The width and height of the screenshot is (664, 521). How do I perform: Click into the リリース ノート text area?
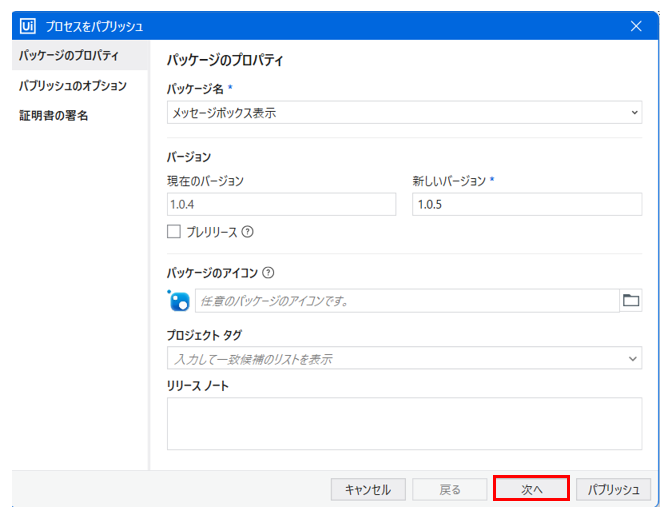[x=404, y=423]
